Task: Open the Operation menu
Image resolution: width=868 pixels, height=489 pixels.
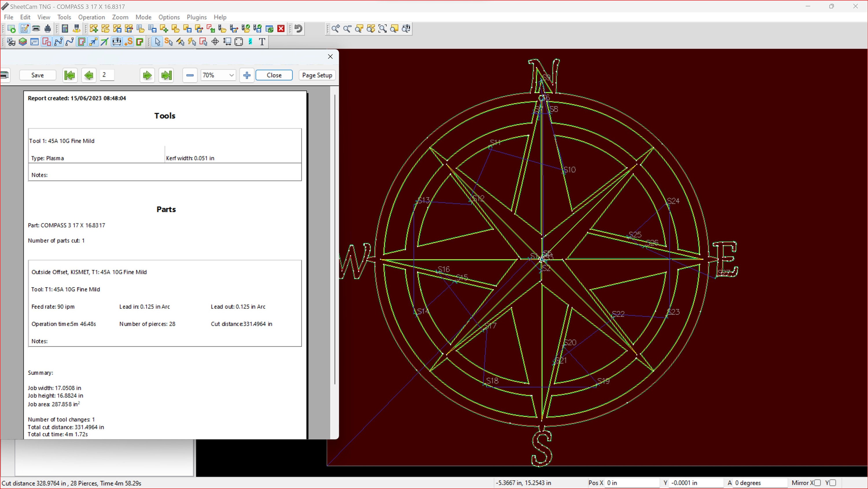Action: 91,17
